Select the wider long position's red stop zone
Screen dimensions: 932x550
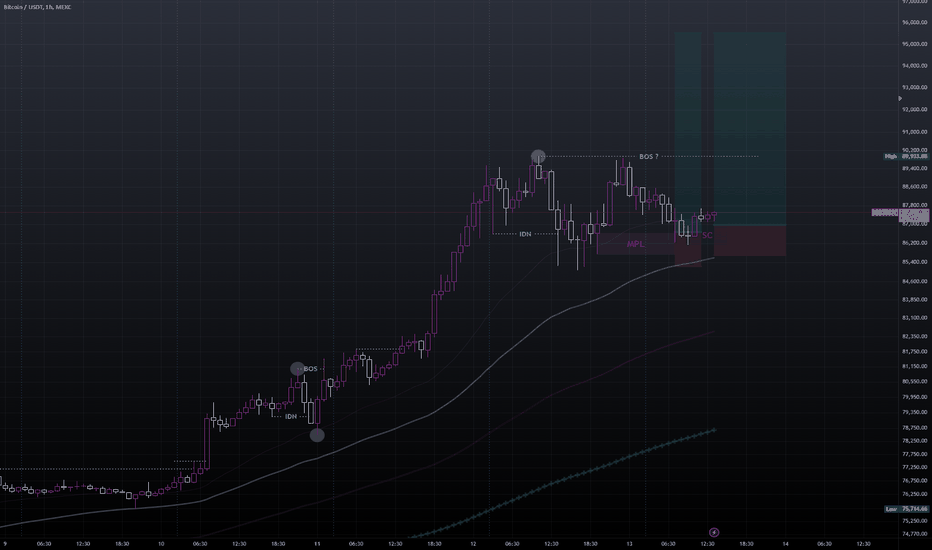point(750,241)
